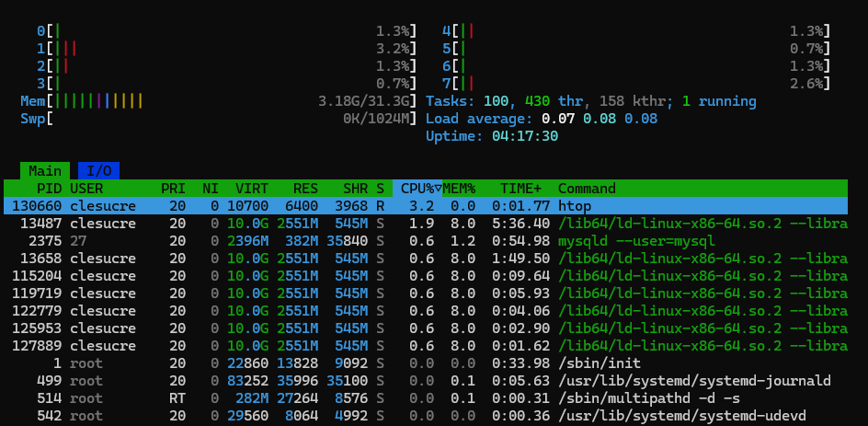The image size is (868, 426).
Task: Click the 382M RES value of mysqld
Action: pos(302,241)
